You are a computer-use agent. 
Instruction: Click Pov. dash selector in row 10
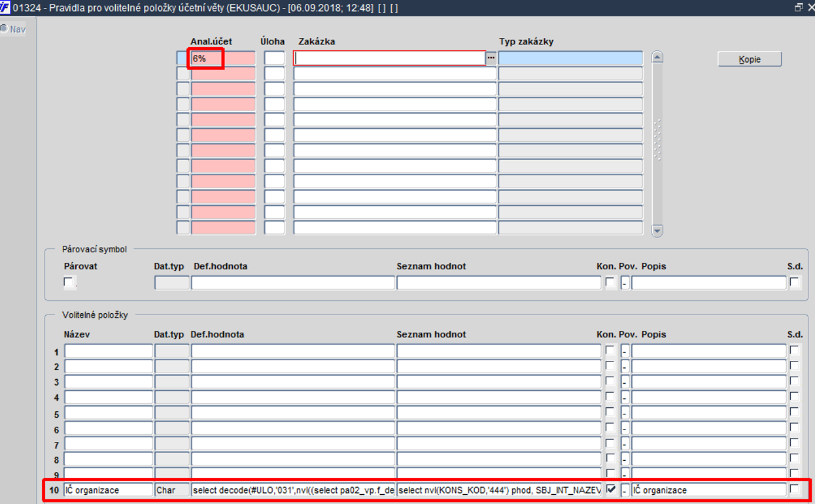tap(625, 490)
